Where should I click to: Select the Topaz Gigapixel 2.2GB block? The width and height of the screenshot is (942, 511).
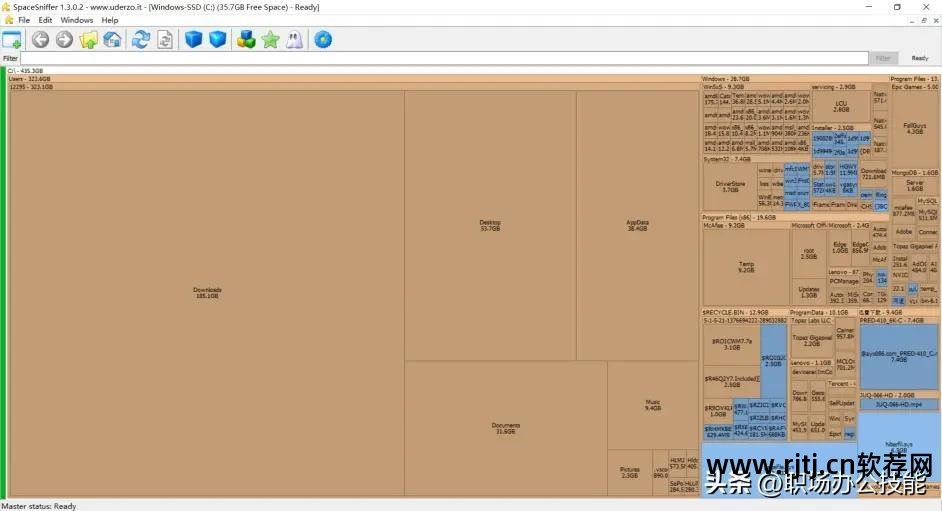tap(812, 340)
